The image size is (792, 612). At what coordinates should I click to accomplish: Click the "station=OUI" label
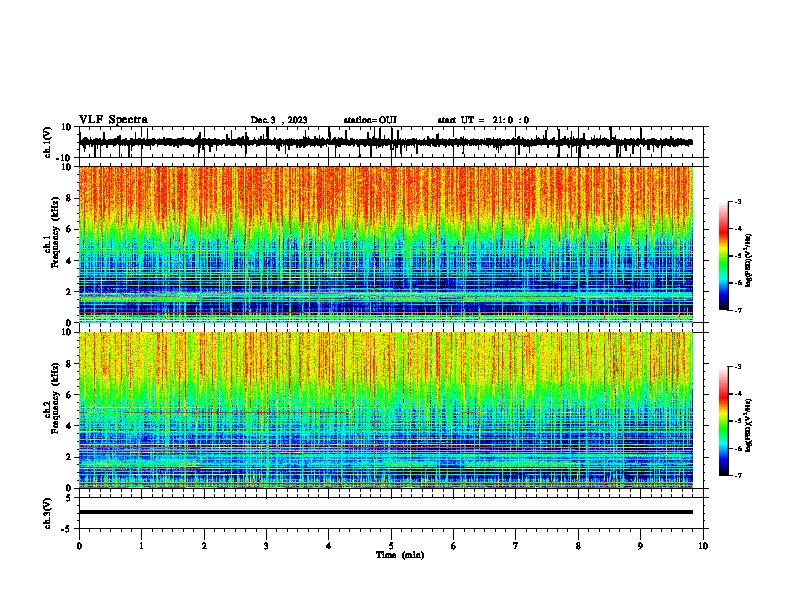click(370, 120)
